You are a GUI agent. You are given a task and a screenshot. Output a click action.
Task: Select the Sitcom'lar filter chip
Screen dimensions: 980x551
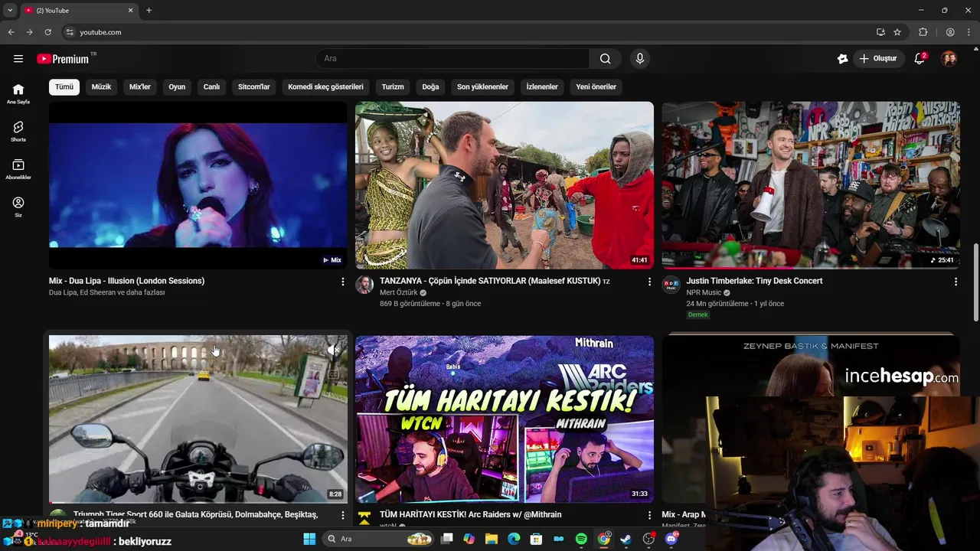[x=254, y=87]
